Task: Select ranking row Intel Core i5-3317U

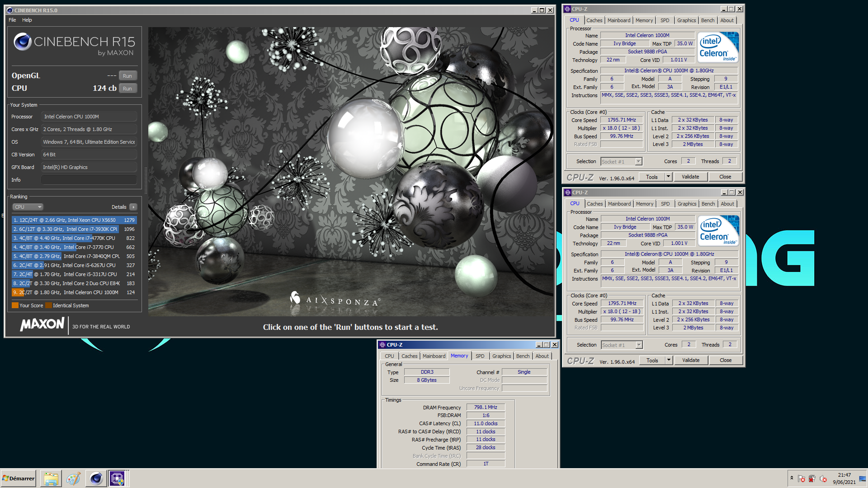Action: (74, 274)
